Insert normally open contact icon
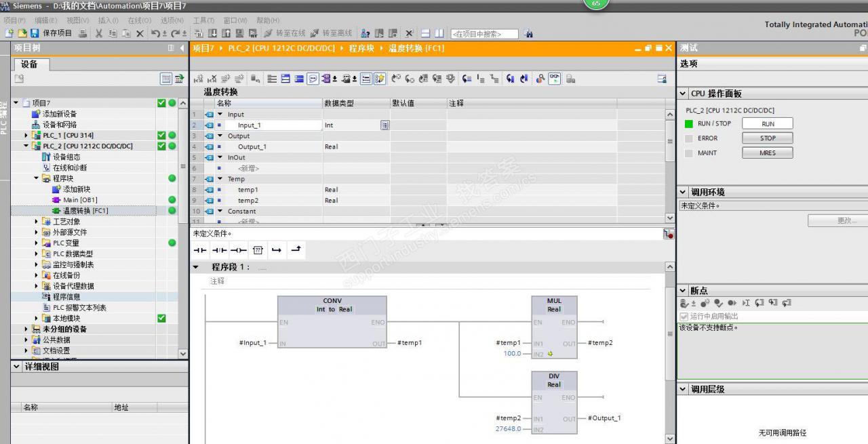Viewport: 868px width, 444px height. (199, 250)
